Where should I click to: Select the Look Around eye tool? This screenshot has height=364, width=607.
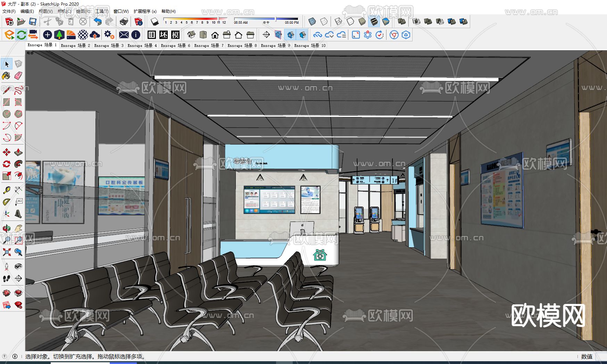pos(18,266)
